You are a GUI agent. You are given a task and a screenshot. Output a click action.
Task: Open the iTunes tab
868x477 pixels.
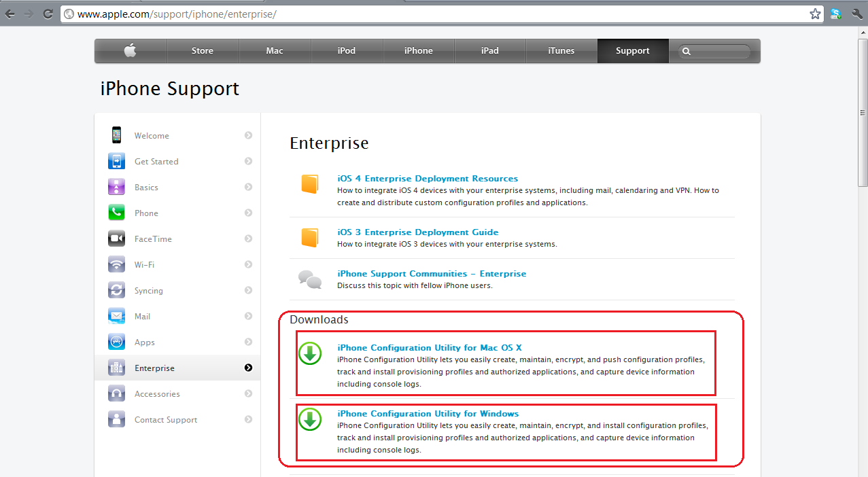point(561,51)
